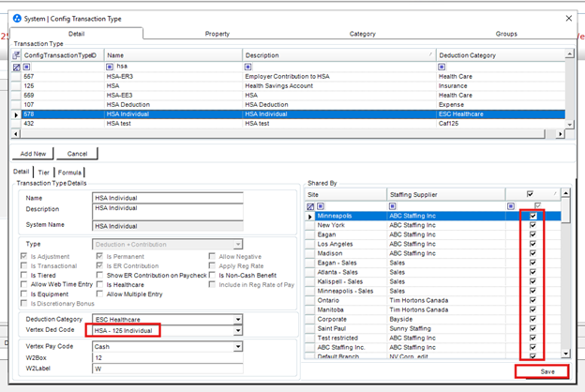Click scroll-down arrow of Transaction Type grid
Viewport: 585px width, 392px height.
[x=569, y=125]
